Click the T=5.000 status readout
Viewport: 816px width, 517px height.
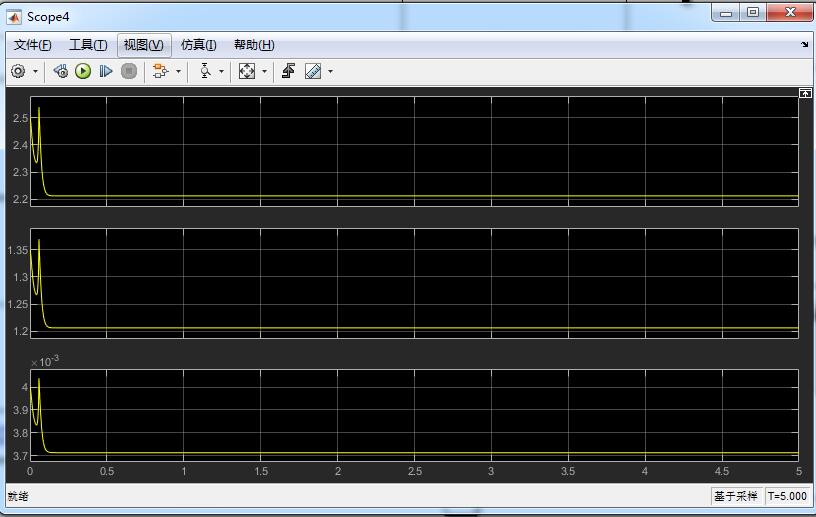(x=787, y=496)
